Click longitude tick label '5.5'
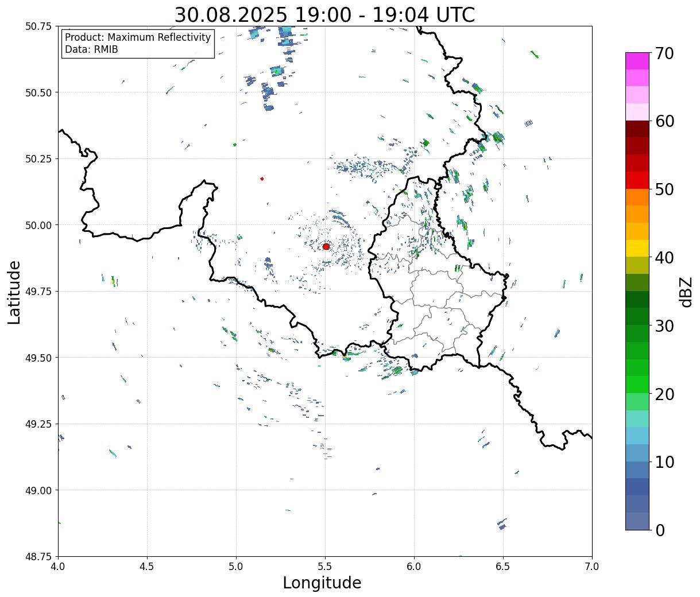This screenshot has height=597, width=700. [325, 566]
